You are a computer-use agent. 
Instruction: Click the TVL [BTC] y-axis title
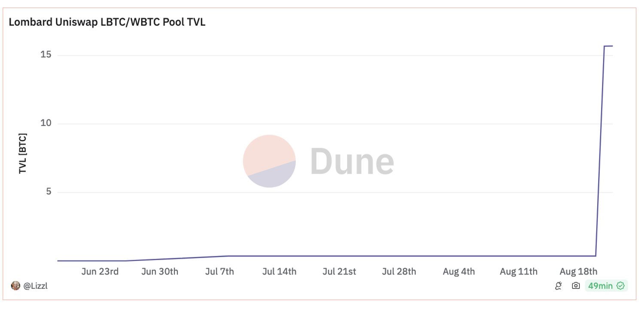pos(23,154)
